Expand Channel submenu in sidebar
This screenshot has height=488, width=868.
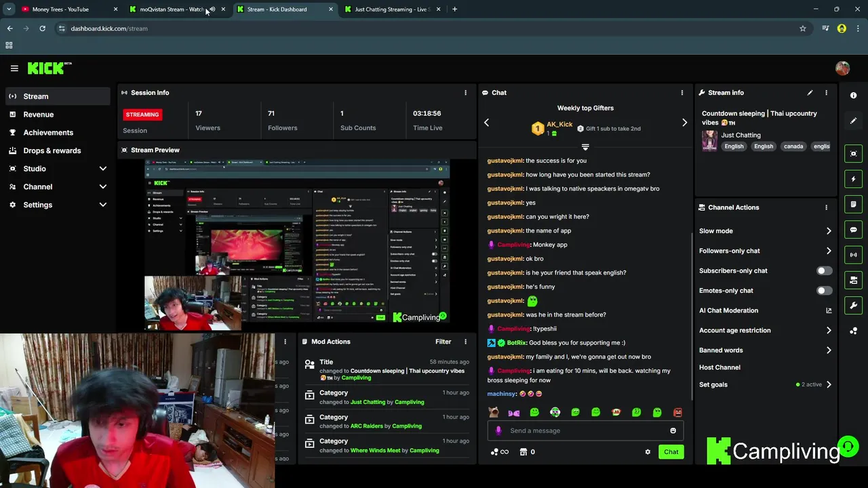(103, 187)
